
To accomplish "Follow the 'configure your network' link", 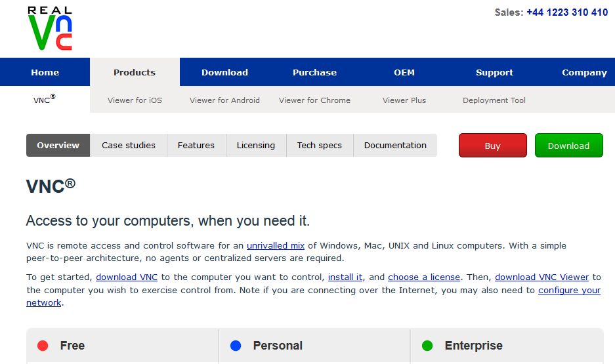I will point(569,291).
